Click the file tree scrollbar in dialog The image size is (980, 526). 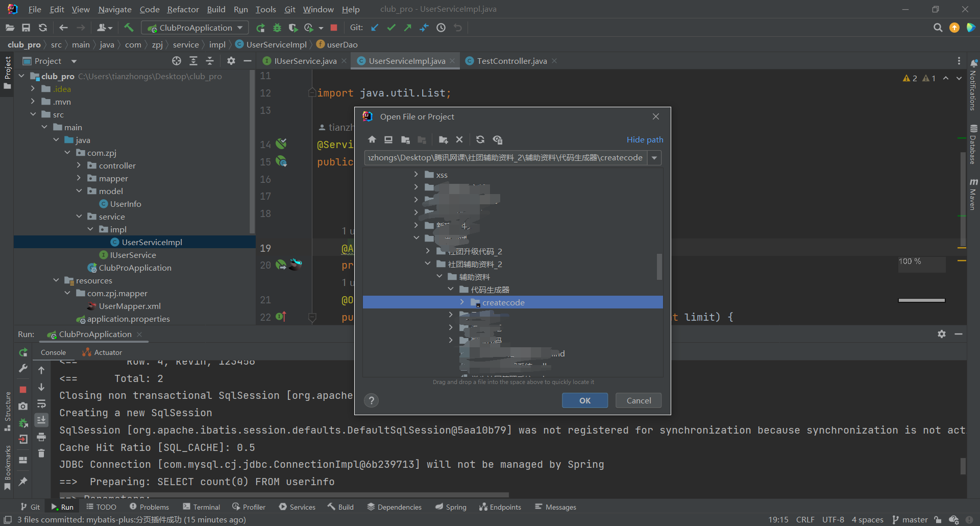pyautogui.click(x=659, y=267)
